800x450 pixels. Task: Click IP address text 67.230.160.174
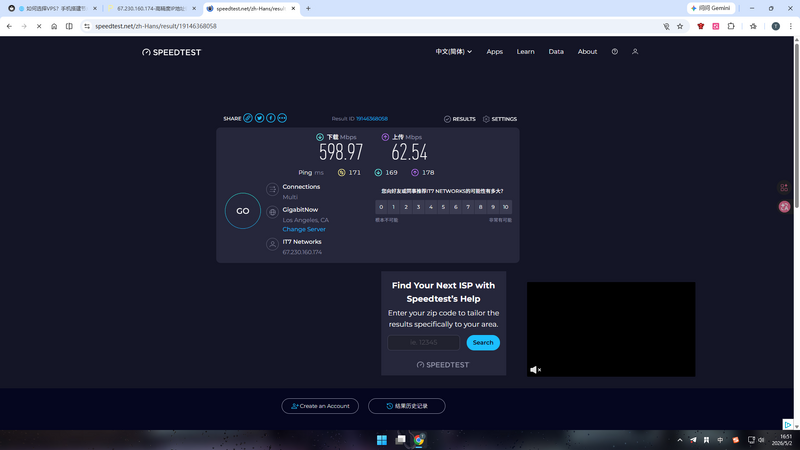tap(302, 252)
